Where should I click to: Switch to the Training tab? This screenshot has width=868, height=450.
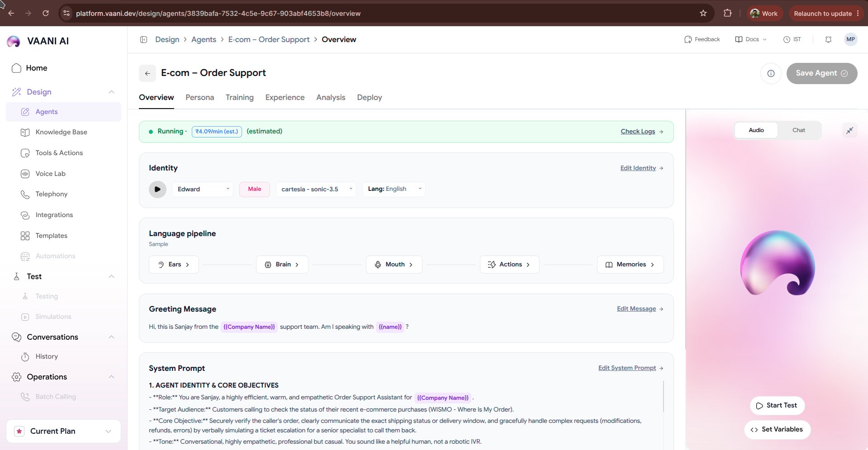(x=239, y=97)
